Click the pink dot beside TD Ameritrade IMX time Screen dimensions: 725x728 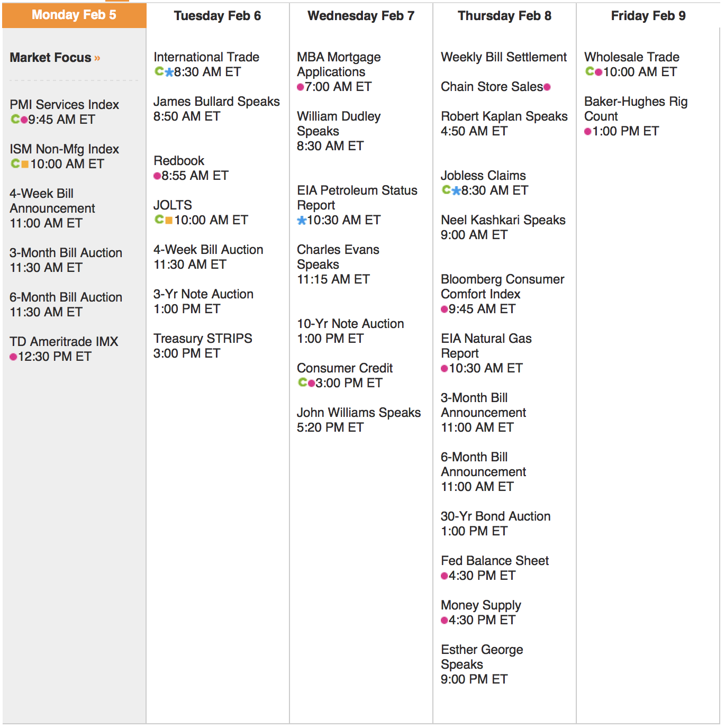tap(13, 357)
